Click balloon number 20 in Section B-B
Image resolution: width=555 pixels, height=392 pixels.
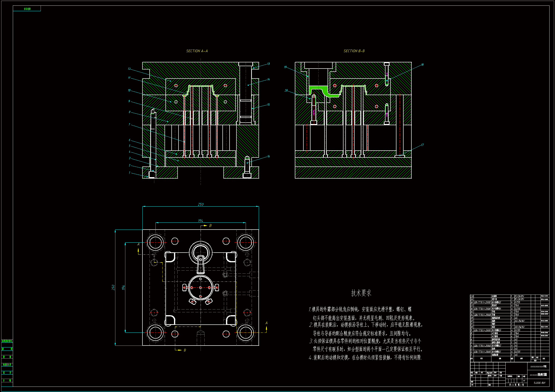click(286, 90)
